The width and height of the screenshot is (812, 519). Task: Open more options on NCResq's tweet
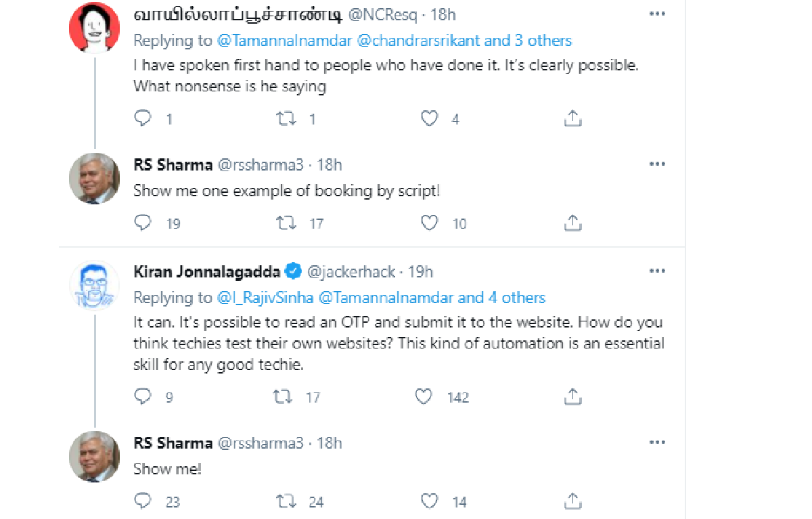point(656,14)
